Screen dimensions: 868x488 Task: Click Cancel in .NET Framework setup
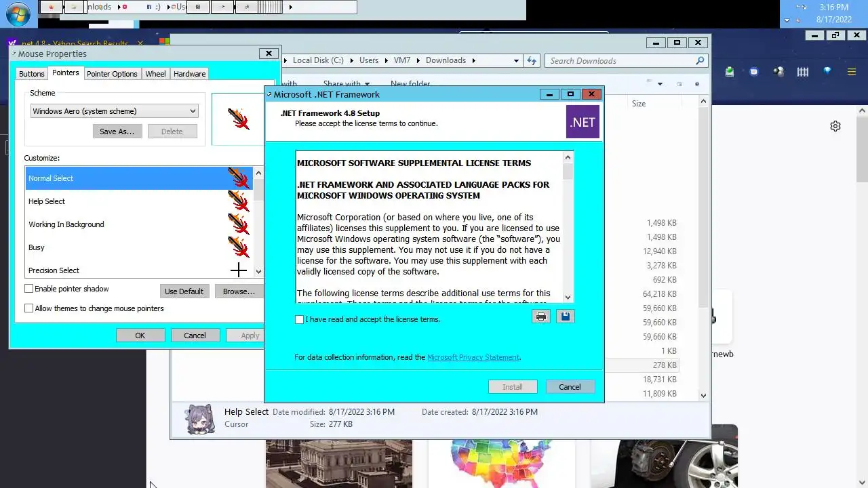pyautogui.click(x=570, y=387)
